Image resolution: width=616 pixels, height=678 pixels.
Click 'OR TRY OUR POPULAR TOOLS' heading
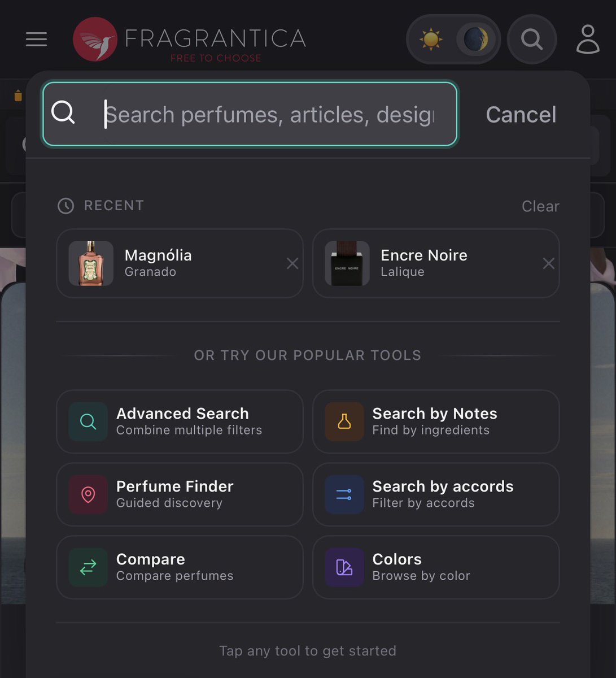pos(308,355)
